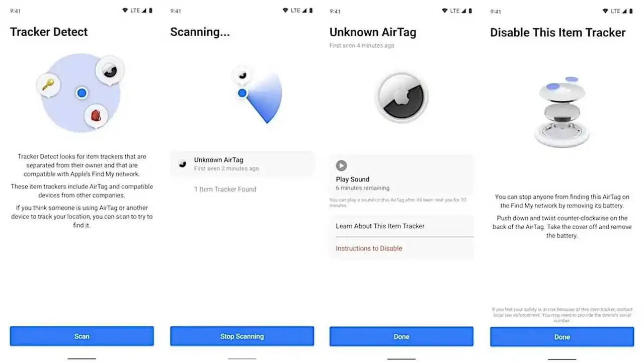
Task: Tap the battery status icon on the last screen
Action: tap(631, 11)
